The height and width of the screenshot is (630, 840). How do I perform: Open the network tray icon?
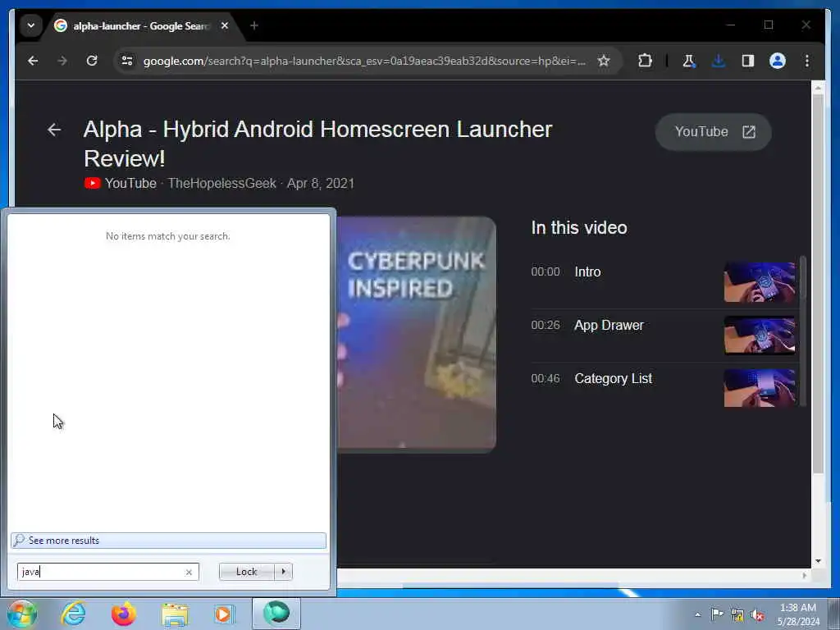(737, 615)
